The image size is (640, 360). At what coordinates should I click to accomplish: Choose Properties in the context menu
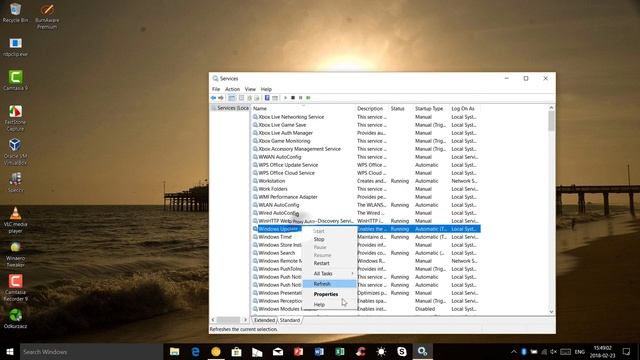pyautogui.click(x=330, y=294)
